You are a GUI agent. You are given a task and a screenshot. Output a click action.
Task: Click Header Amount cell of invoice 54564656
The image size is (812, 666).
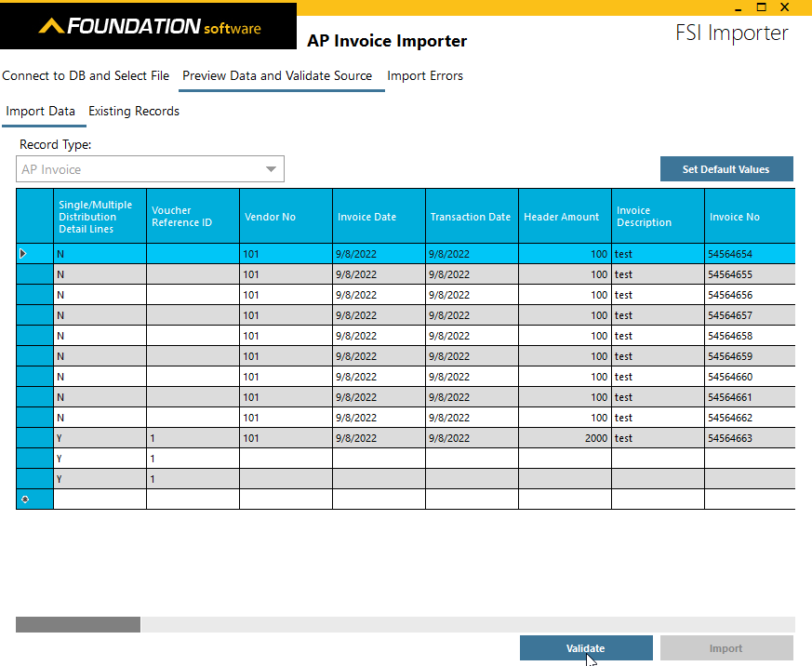click(x=565, y=295)
